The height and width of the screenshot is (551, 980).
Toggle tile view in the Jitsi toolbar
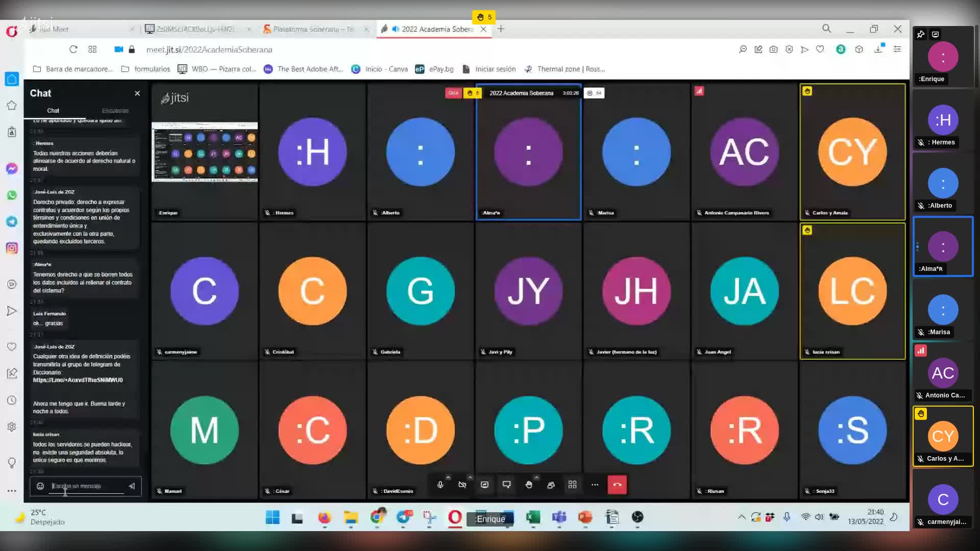coord(573,485)
